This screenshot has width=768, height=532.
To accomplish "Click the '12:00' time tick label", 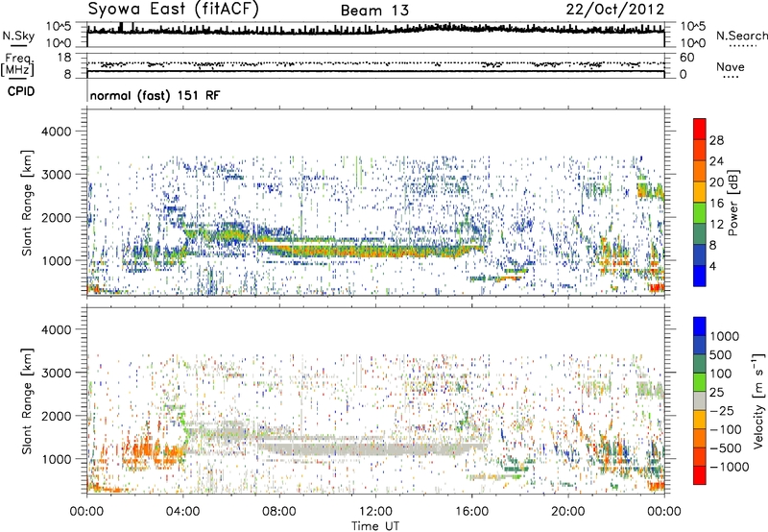I will point(375,512).
